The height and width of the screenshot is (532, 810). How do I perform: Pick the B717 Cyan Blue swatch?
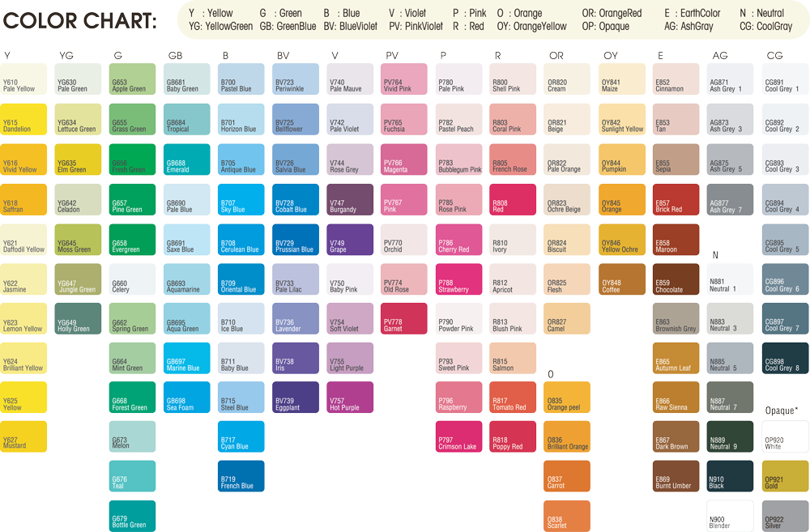241,436
